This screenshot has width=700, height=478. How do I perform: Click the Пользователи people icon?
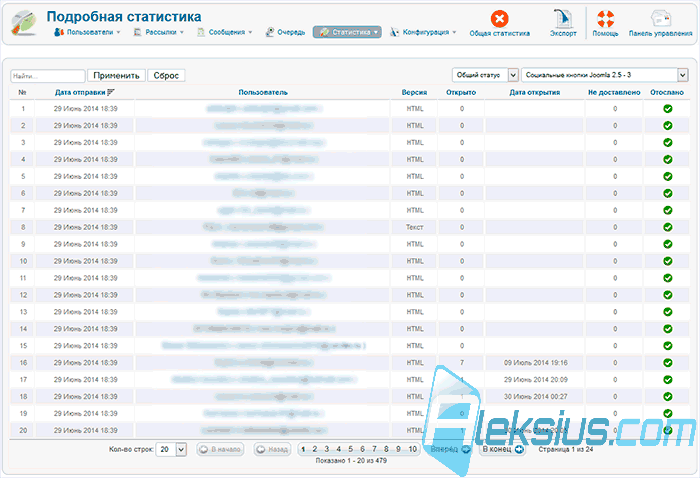tap(58, 32)
